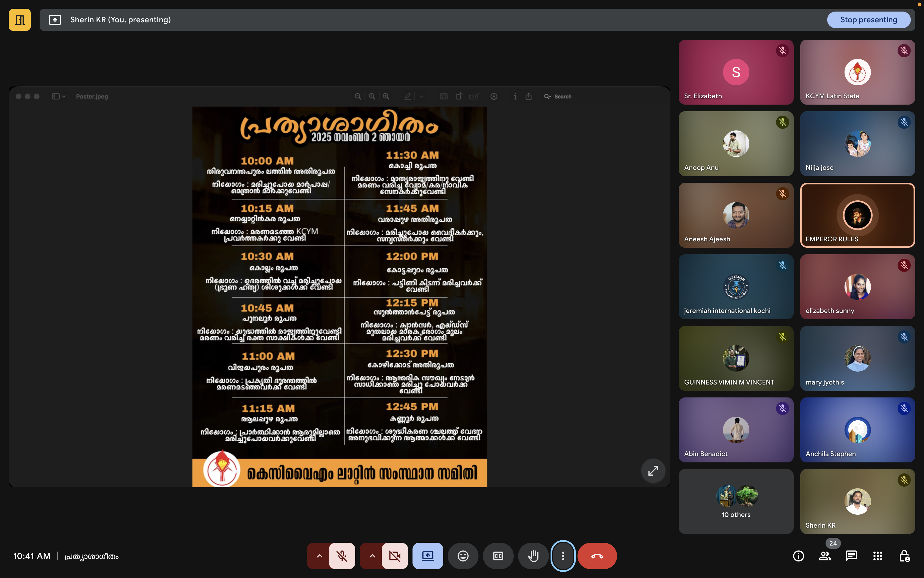Select Nilja jose participant tile
924x578 pixels.
[x=857, y=143]
